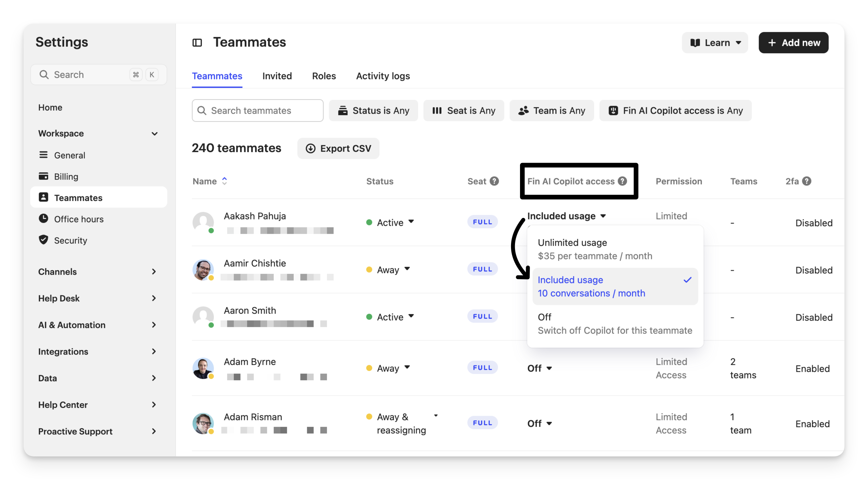Sort by Name column arrows
868x480 pixels.
pos(225,181)
